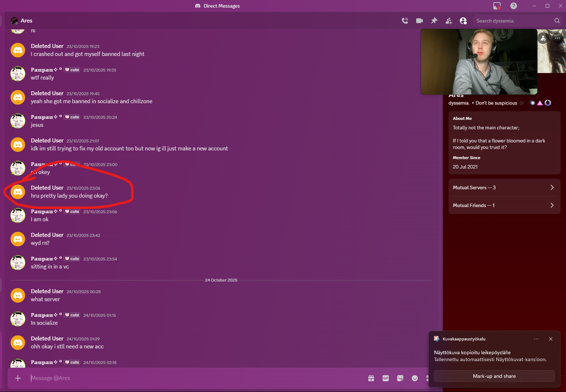Toggle the user profile panel

tap(463, 21)
